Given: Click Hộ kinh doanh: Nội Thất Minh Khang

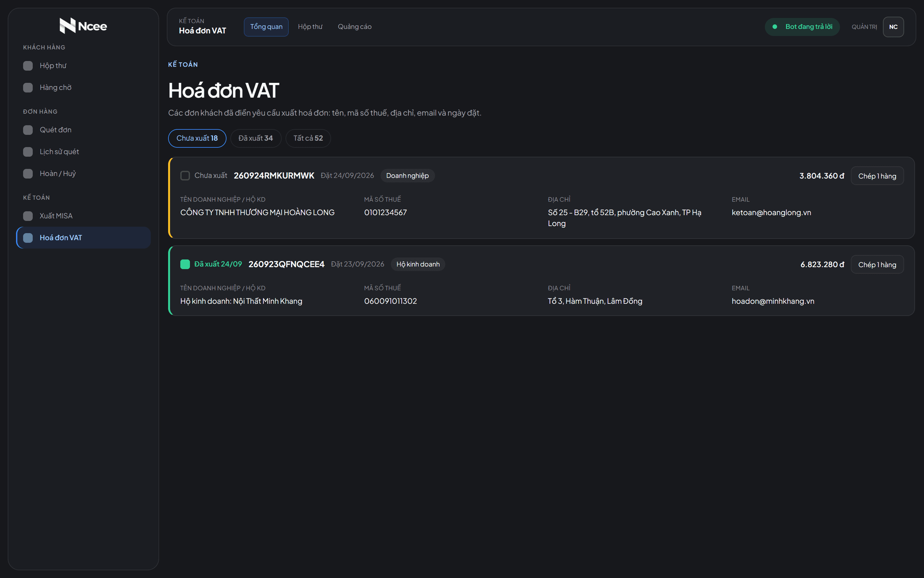Looking at the screenshot, I should (x=241, y=301).
